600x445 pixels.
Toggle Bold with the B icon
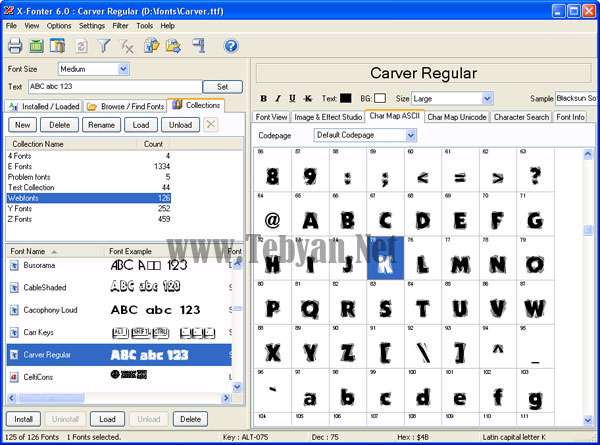(x=264, y=98)
